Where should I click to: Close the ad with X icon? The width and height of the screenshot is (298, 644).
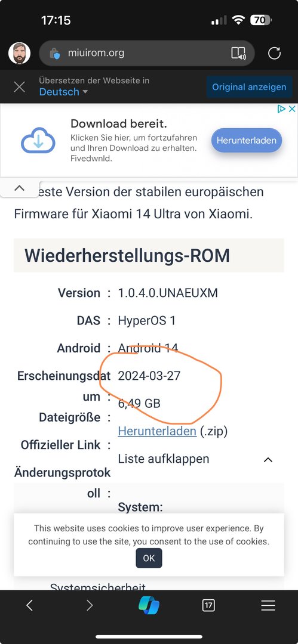(292, 109)
